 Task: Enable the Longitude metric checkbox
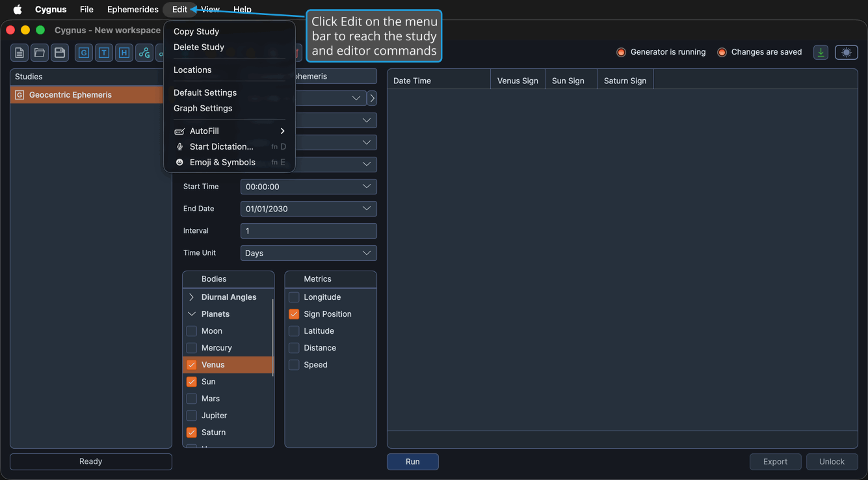click(294, 297)
